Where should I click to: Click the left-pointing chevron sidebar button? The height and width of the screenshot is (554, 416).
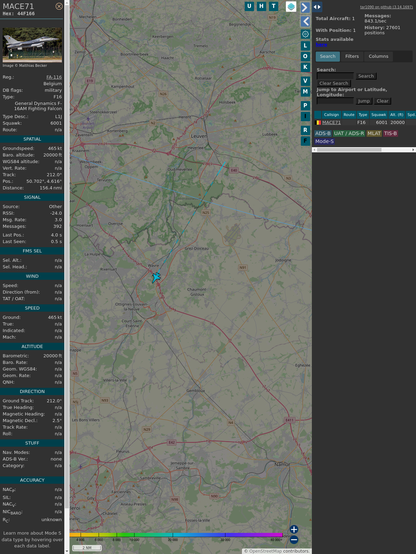point(305,21)
